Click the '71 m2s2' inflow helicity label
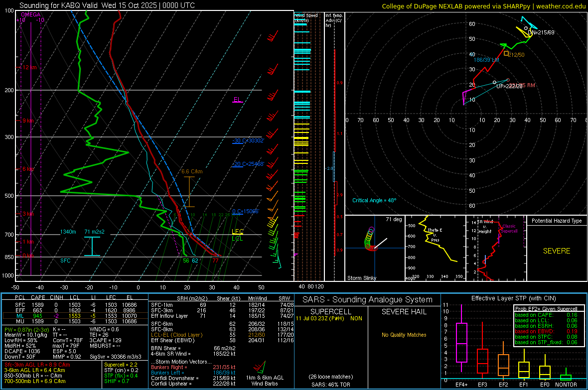 click(x=95, y=232)
